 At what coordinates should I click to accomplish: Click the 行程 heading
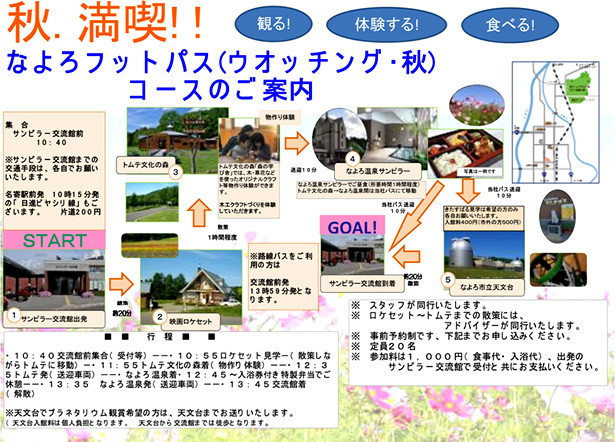click(160, 337)
